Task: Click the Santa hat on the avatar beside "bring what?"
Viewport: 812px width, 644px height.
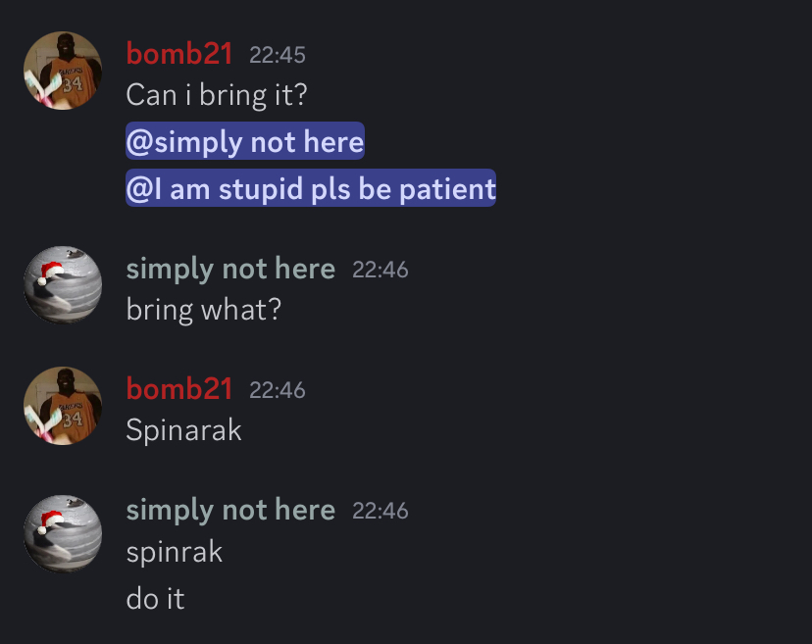Action: coord(49,272)
